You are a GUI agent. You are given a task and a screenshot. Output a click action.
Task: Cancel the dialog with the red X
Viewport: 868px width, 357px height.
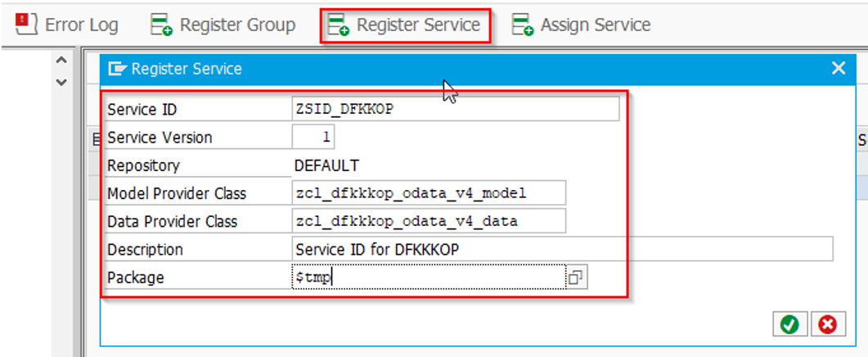tap(828, 325)
